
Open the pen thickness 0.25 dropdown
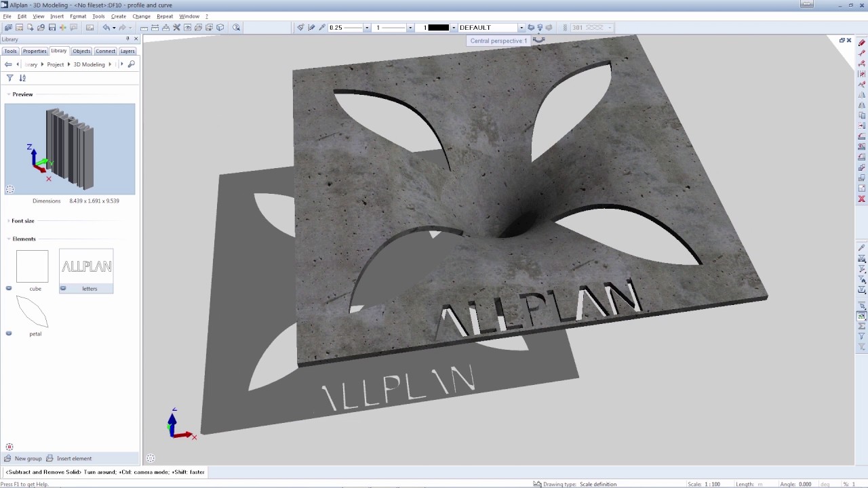(x=367, y=28)
